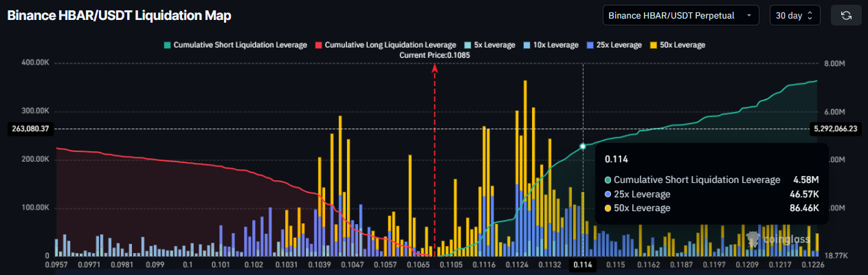
Task: Click the 4.58M value in the tooltip
Action: [805, 179]
